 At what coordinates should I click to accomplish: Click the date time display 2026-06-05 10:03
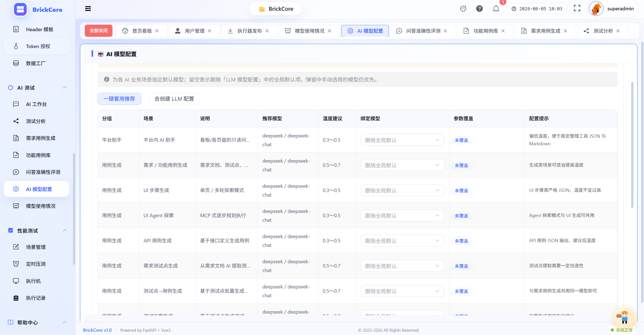pos(537,9)
